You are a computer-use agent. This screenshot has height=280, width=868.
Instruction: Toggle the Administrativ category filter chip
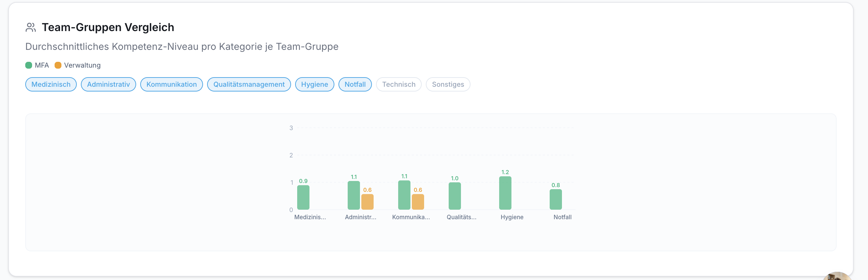pos(108,84)
